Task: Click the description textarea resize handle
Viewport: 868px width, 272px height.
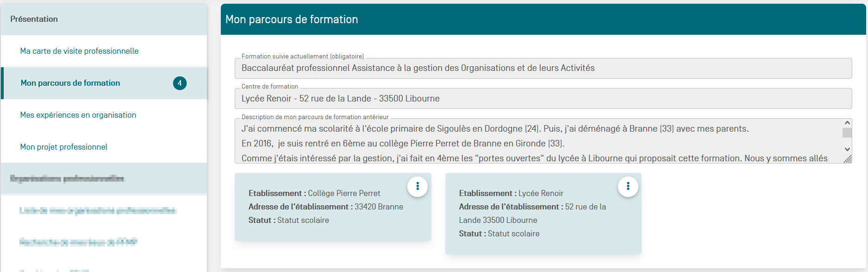Action: (848, 159)
